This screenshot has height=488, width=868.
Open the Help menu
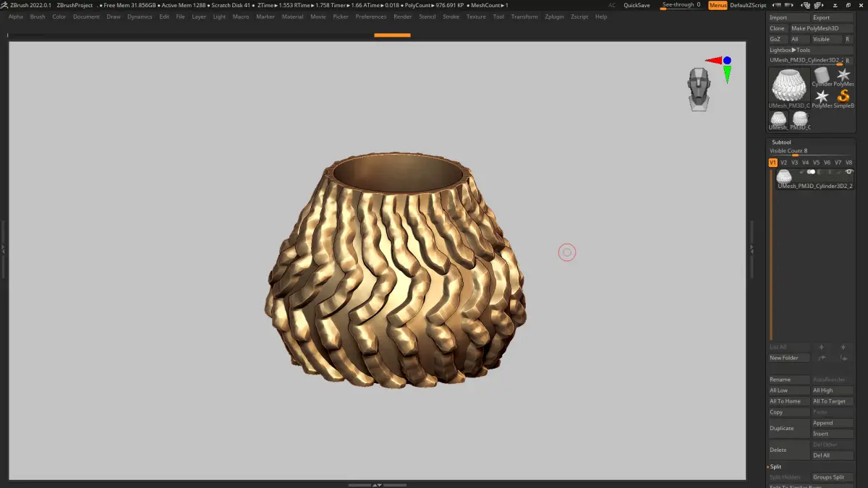(601, 17)
